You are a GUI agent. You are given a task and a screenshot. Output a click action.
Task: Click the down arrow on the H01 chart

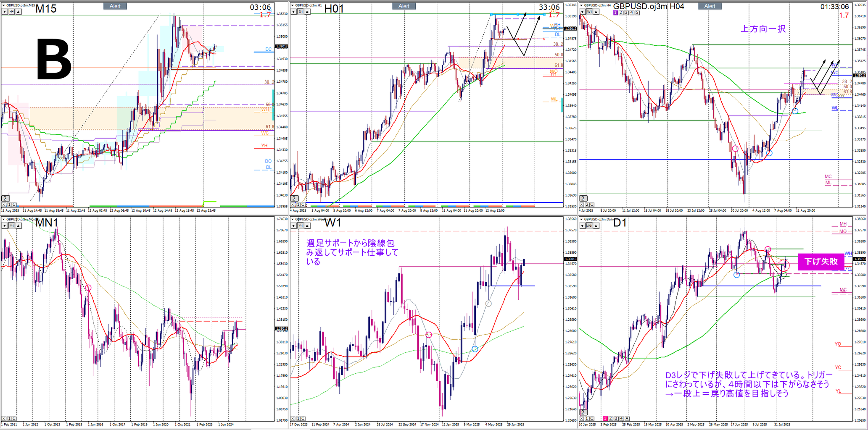(x=293, y=12)
